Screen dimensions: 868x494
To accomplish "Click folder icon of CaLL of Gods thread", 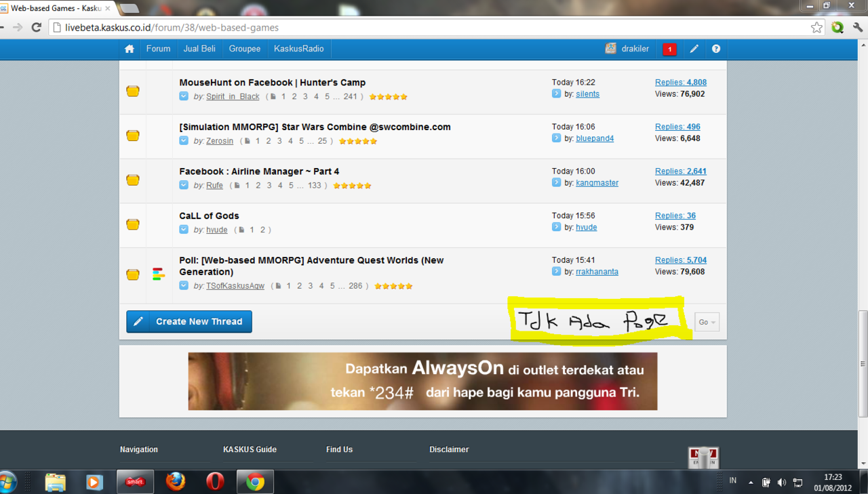I will [x=133, y=224].
